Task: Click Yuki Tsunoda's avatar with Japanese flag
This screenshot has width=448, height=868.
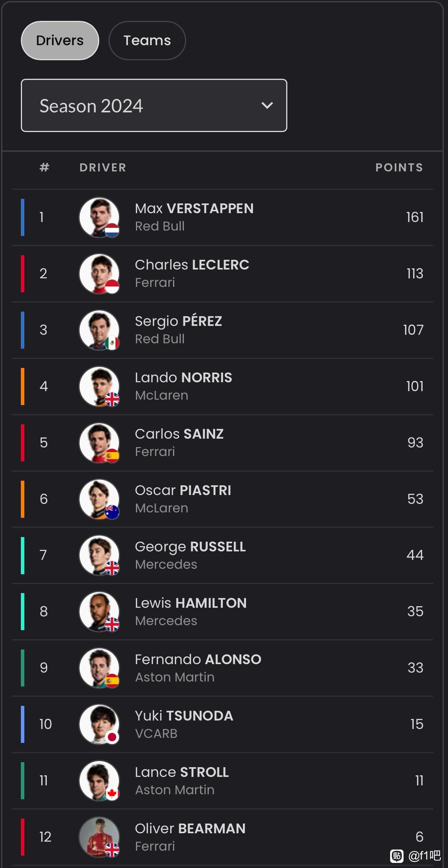Action: (x=99, y=724)
